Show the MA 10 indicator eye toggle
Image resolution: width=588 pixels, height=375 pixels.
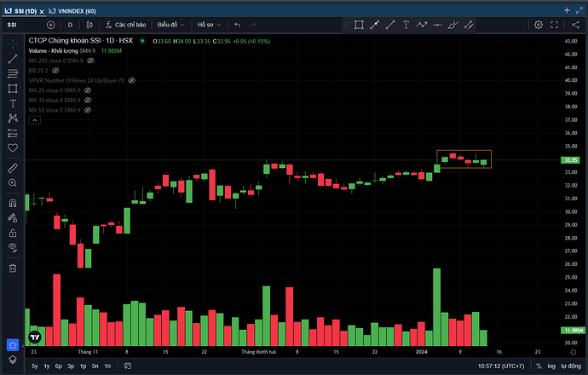pyautogui.click(x=88, y=100)
